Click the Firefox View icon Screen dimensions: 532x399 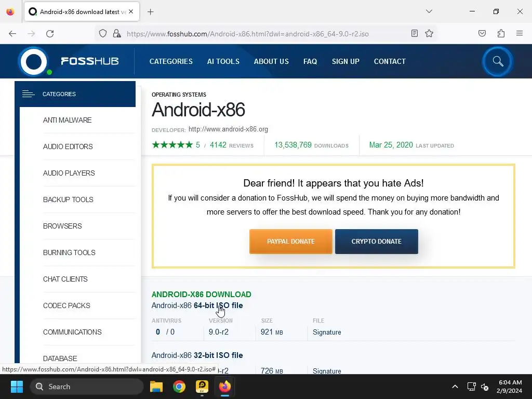pyautogui.click(x=10, y=12)
